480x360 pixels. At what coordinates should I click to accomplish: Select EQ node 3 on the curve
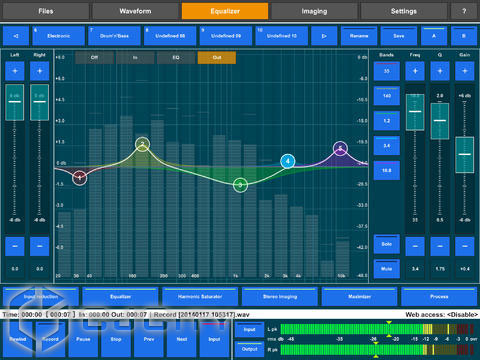[240, 185]
